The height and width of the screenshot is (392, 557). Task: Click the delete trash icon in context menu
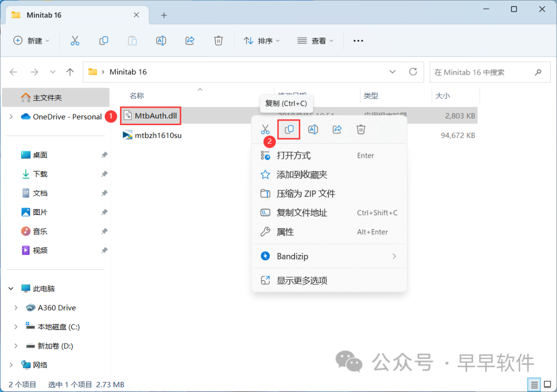pyautogui.click(x=361, y=129)
